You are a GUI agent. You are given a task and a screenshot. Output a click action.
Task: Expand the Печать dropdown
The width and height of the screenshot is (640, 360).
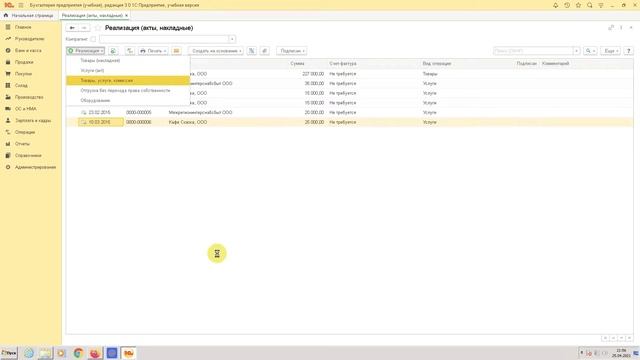point(153,51)
